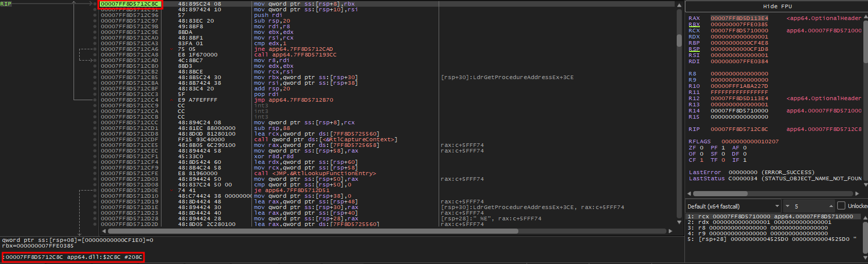Enable the Unlocked checkbox in arguments panel

pos(841,206)
